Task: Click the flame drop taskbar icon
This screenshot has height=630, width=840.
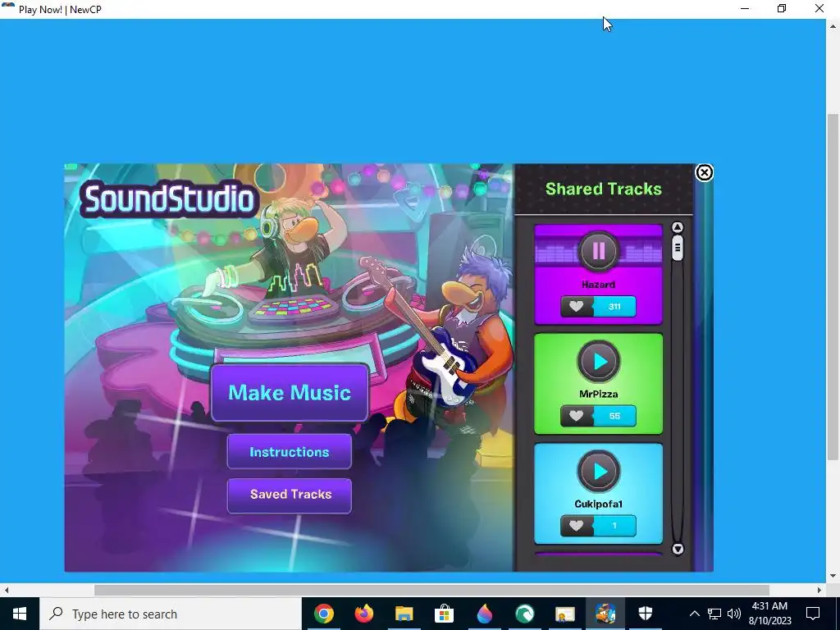Action: (x=484, y=614)
